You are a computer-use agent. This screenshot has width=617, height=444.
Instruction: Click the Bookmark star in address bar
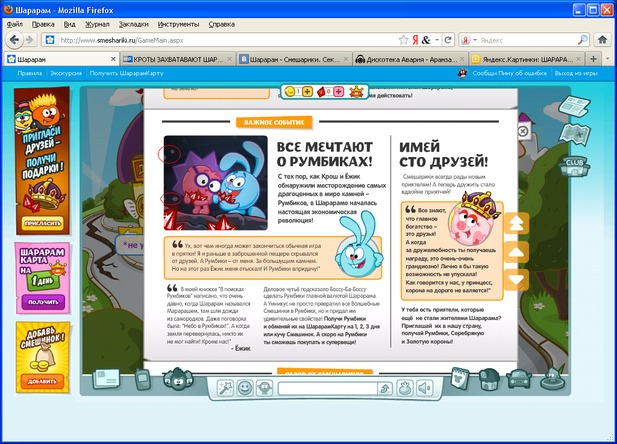pos(403,40)
